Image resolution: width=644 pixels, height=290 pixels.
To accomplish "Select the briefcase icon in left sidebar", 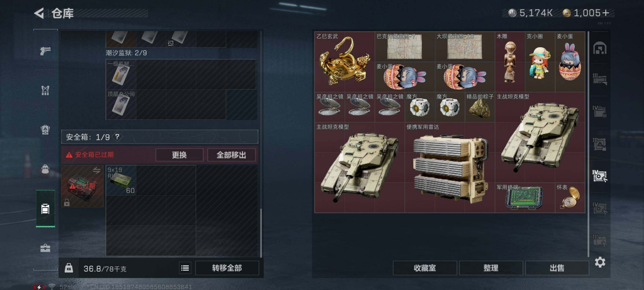I will point(45,248).
